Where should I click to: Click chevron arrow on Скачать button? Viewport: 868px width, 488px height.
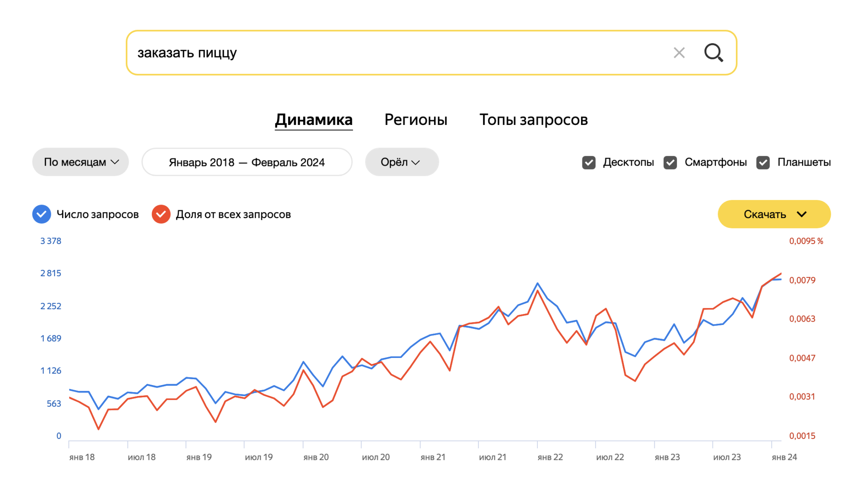pyautogui.click(x=801, y=214)
